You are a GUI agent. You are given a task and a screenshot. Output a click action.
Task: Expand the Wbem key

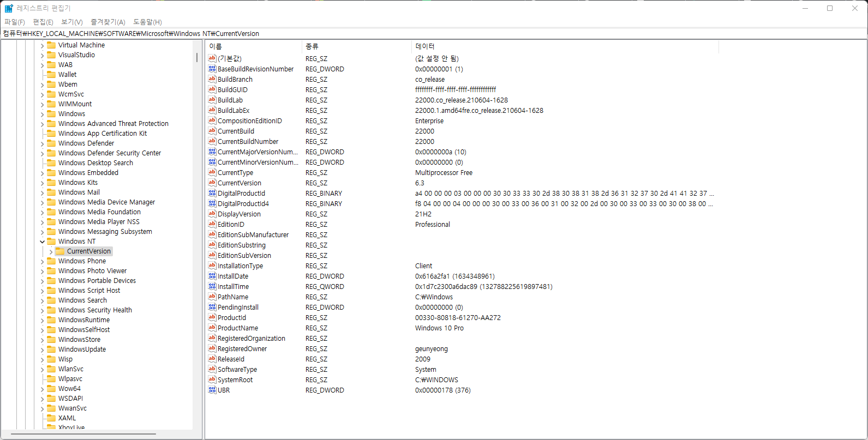[42, 85]
